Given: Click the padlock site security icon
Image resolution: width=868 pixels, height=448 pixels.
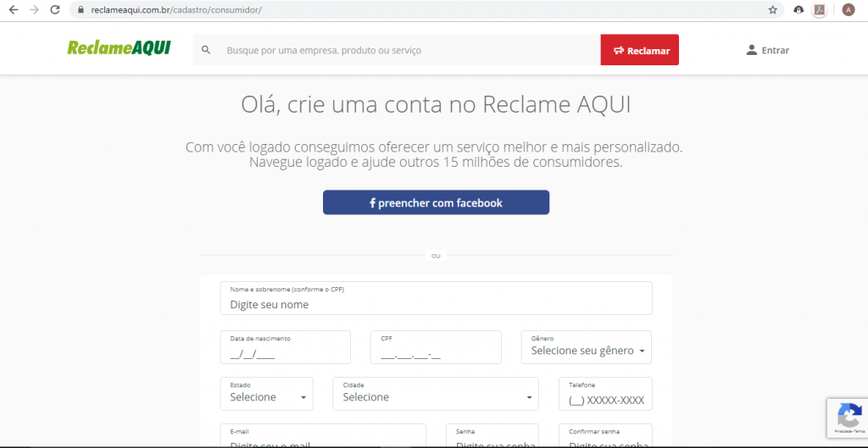Looking at the screenshot, I should pyautogui.click(x=81, y=10).
